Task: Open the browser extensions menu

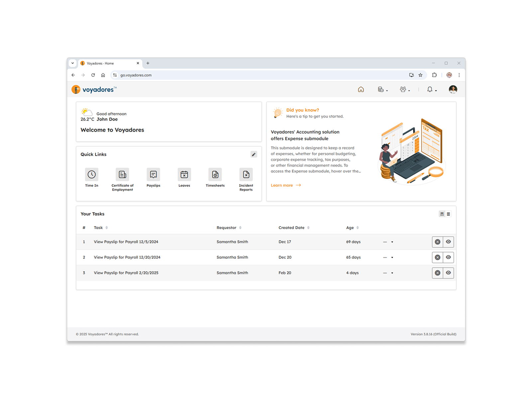Action: click(x=434, y=75)
